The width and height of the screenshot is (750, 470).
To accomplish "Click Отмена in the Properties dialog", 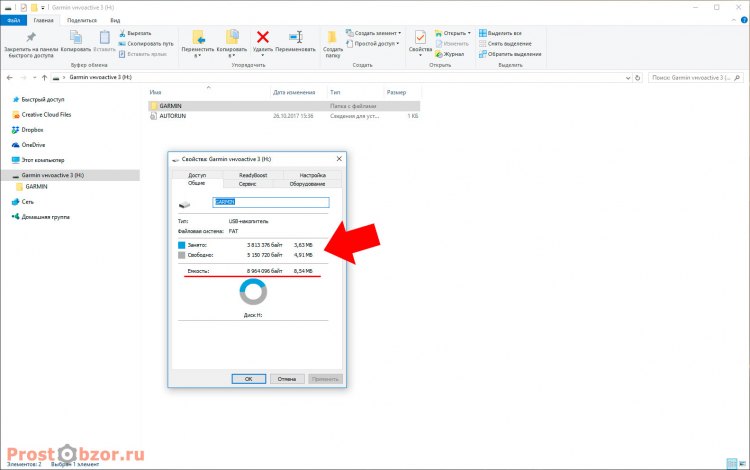I will (287, 379).
